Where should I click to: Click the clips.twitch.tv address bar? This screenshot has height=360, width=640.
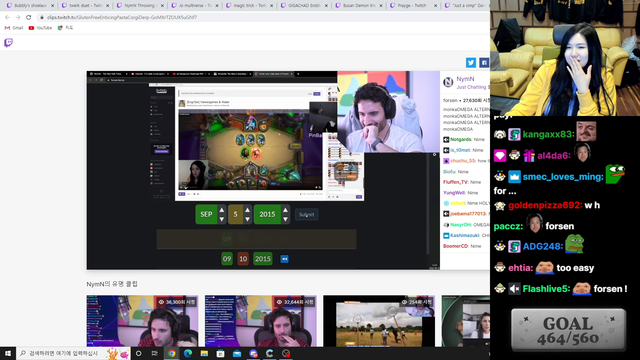[261, 17]
